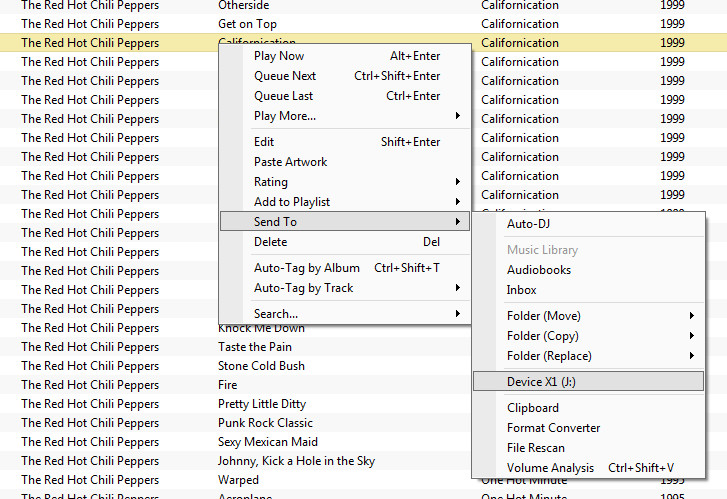
Task: Expand the Rating submenu
Action: (345, 182)
